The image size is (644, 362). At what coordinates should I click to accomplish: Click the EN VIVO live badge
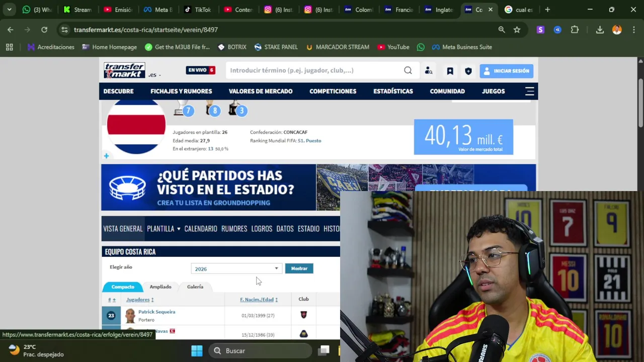point(201,70)
